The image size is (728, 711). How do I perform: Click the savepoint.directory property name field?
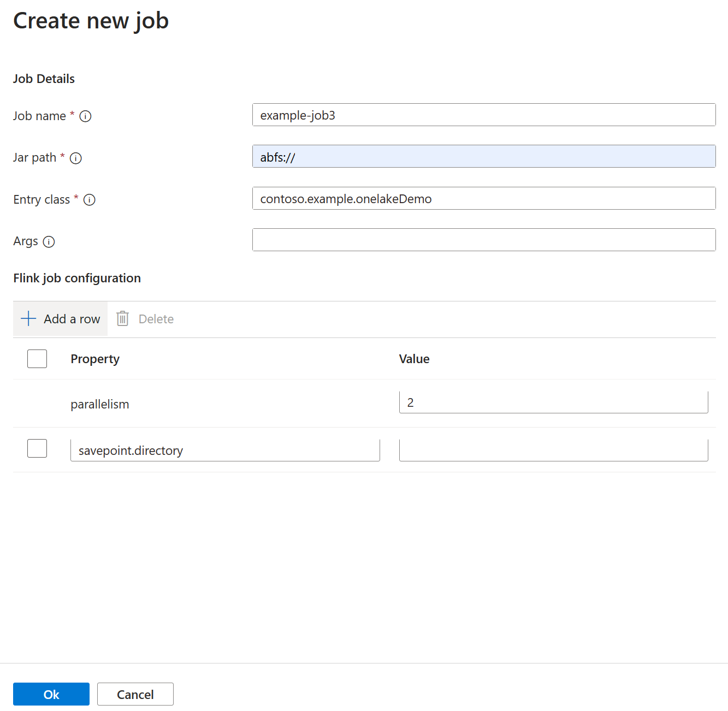[224, 451]
